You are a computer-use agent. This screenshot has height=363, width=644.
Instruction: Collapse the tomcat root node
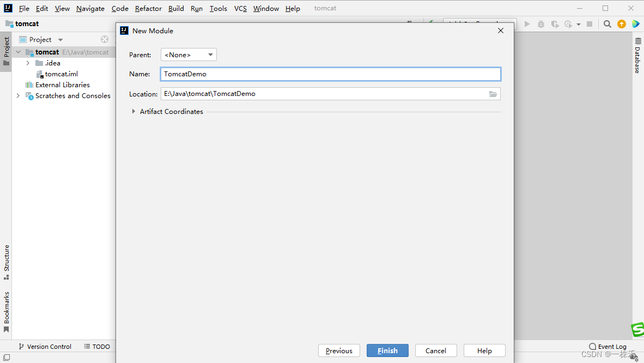18,52
